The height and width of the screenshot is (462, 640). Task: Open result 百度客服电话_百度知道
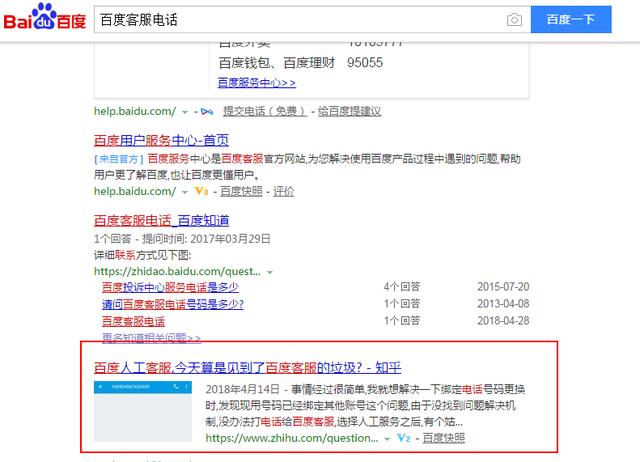[x=161, y=221]
